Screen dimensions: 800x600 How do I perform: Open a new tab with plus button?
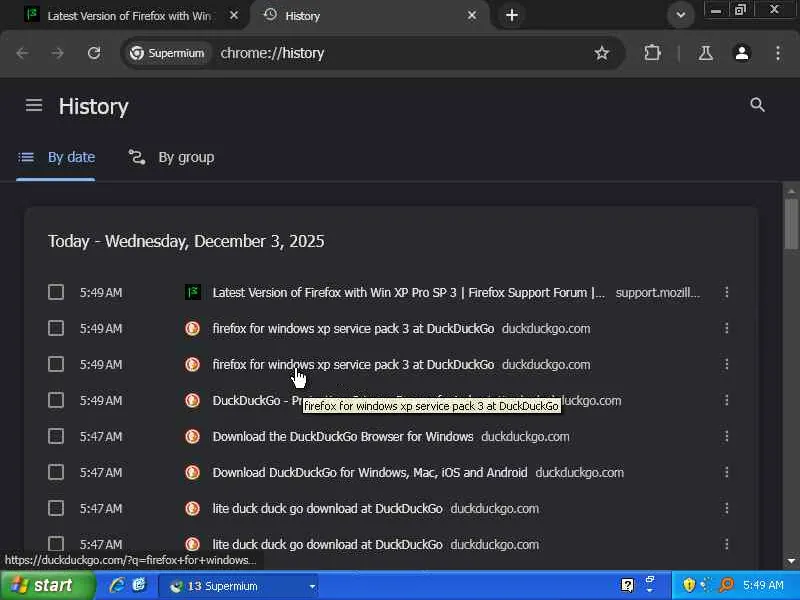pyautogui.click(x=512, y=15)
